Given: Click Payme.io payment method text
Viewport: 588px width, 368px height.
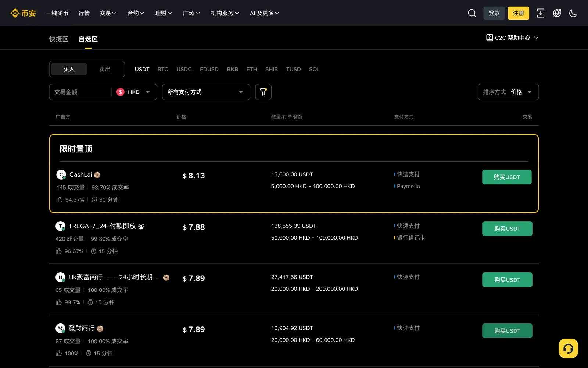Looking at the screenshot, I should 408,186.
